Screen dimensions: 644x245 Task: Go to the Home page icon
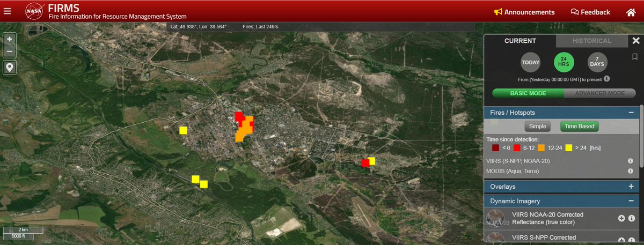coord(631,12)
